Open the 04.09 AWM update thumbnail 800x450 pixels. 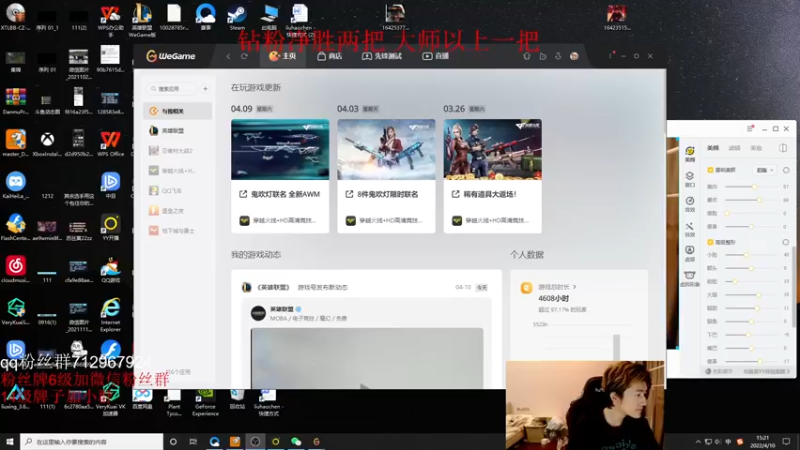pos(280,149)
